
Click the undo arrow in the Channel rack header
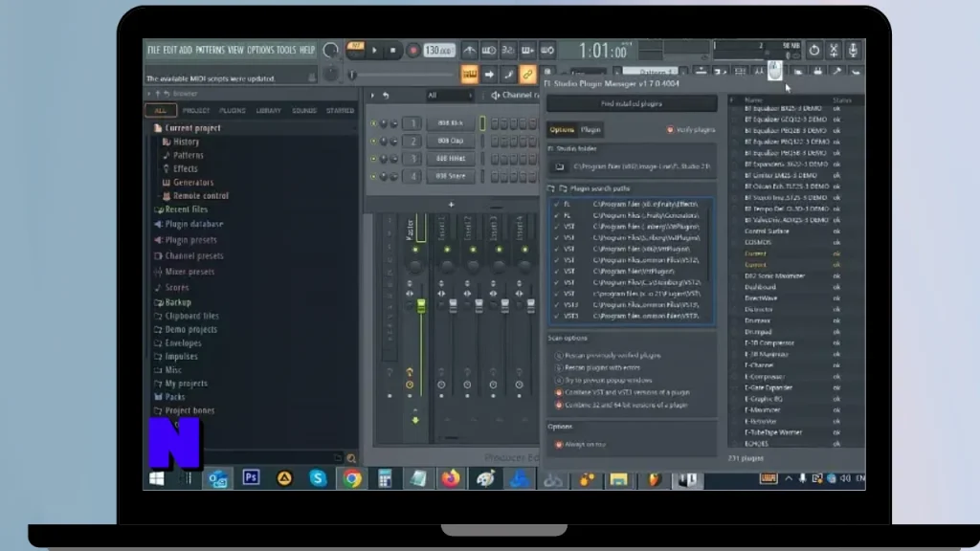pyautogui.click(x=386, y=96)
